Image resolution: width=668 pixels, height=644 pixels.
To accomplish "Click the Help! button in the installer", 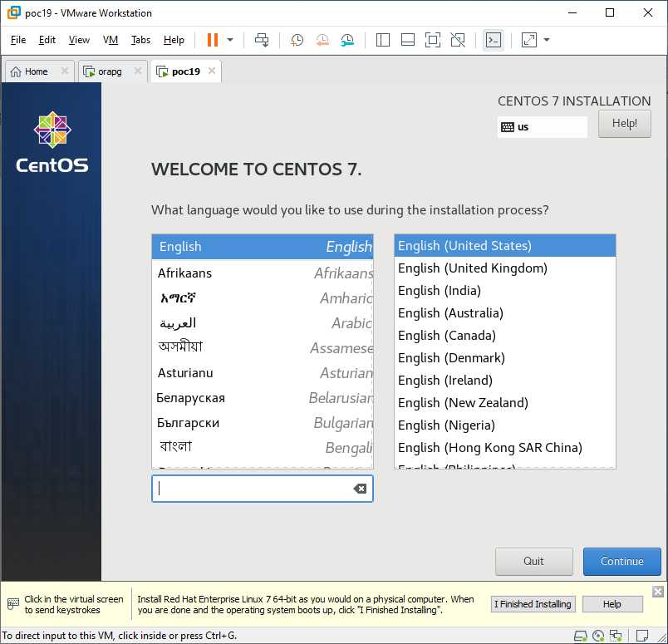I will pos(624,124).
